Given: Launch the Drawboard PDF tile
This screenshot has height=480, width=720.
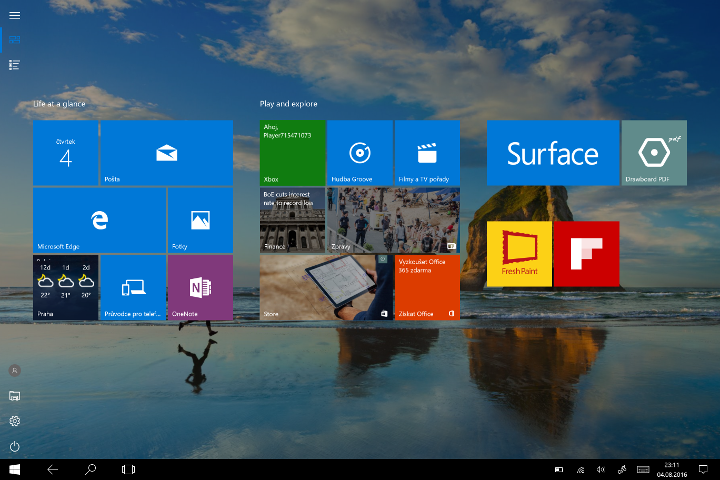Looking at the screenshot, I should 654,153.
